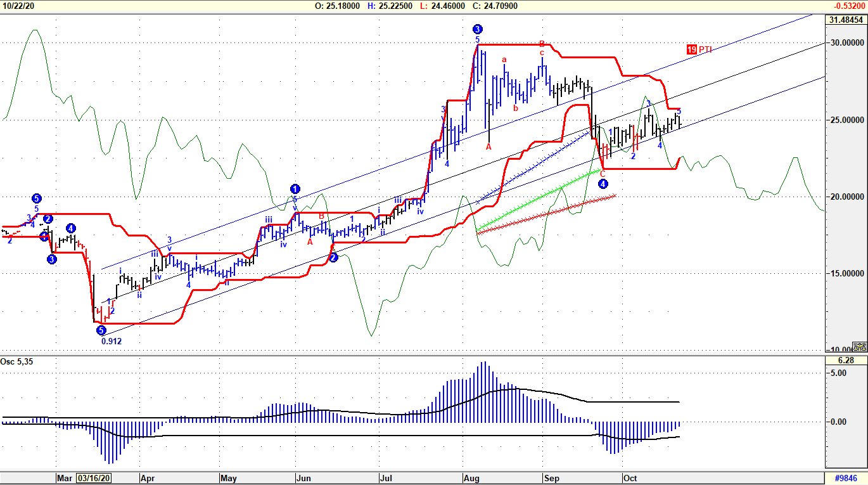Click the circled wave 3 marker at chart peak
The width and height of the screenshot is (868, 485).
coord(478,29)
